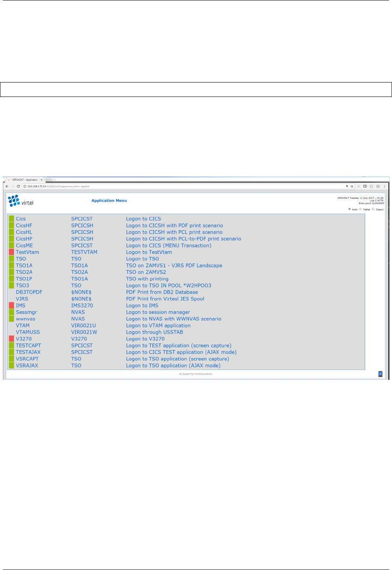
Task: Click 'PDF Print from Virtesl JES Spool'
Action: pyautogui.click(x=165, y=299)
